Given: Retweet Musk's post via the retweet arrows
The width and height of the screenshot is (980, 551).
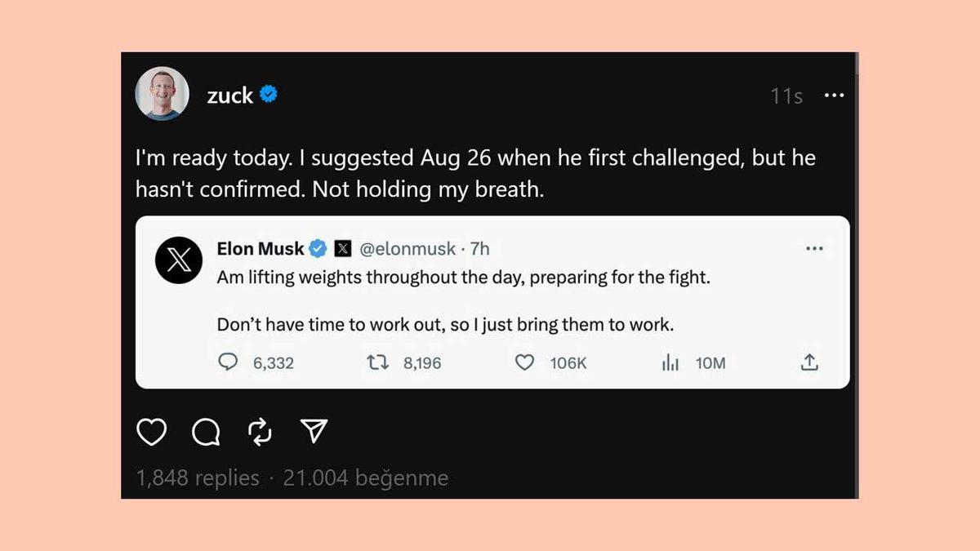Looking at the screenshot, I should [x=377, y=362].
